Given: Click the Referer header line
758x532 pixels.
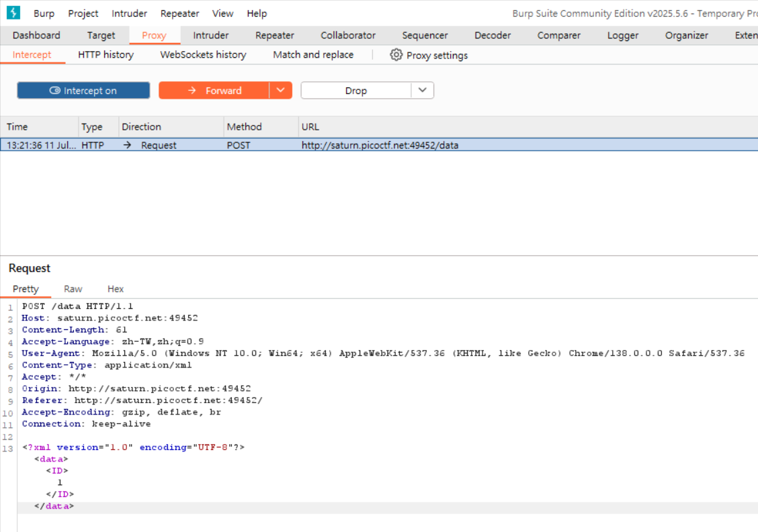Looking at the screenshot, I should coord(142,400).
